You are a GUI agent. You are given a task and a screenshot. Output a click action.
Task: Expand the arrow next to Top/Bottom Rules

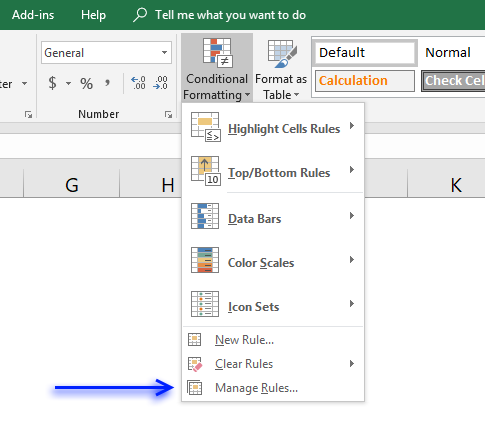(x=352, y=170)
